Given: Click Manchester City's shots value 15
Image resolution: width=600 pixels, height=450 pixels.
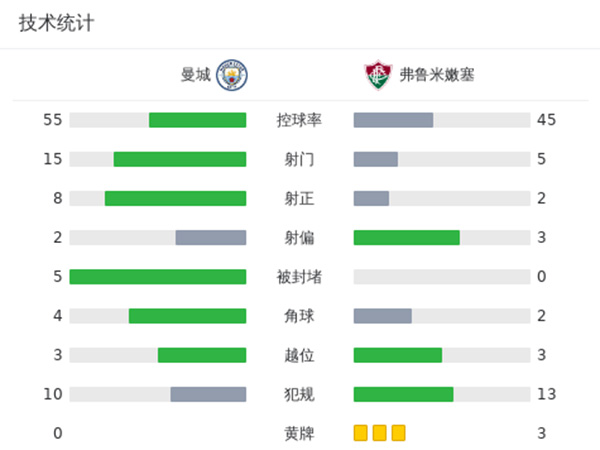Looking at the screenshot, I should pos(53,159).
